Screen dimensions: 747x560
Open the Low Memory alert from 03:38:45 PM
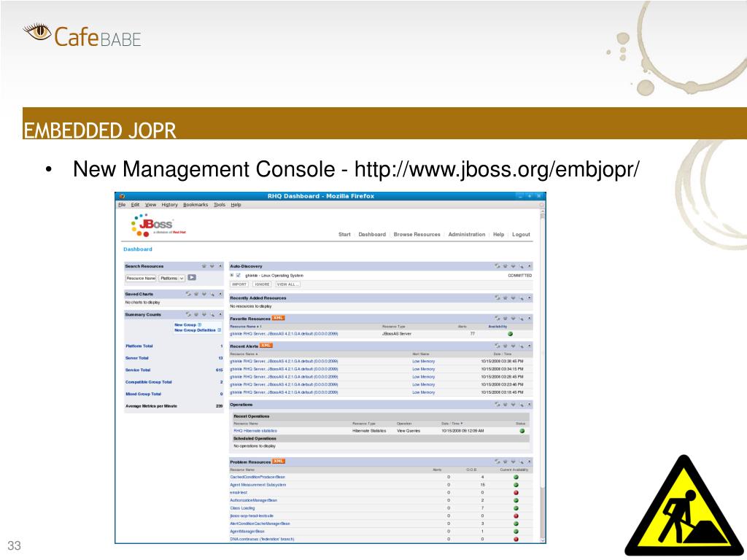tap(424, 362)
